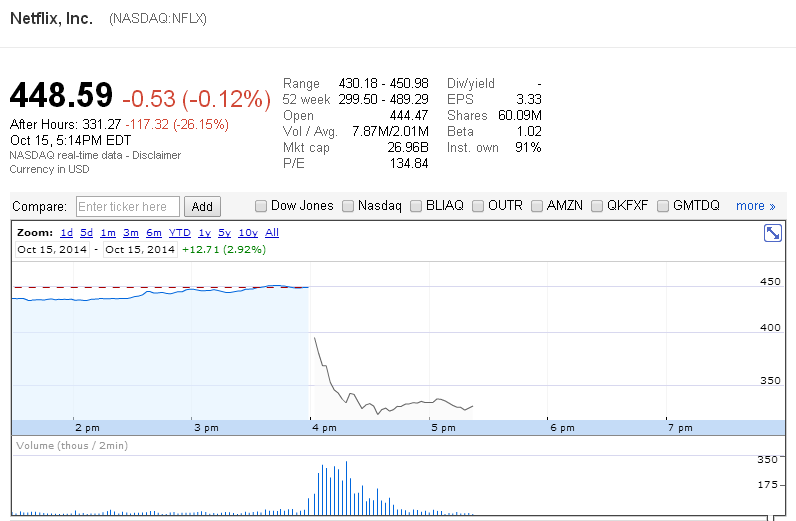Choose the 1y zoom range

pos(205,233)
